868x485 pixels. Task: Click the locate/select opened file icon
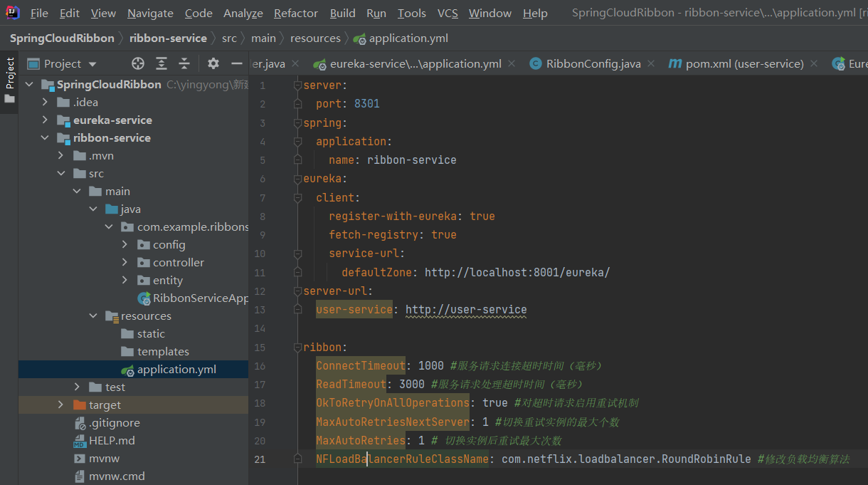tap(138, 63)
